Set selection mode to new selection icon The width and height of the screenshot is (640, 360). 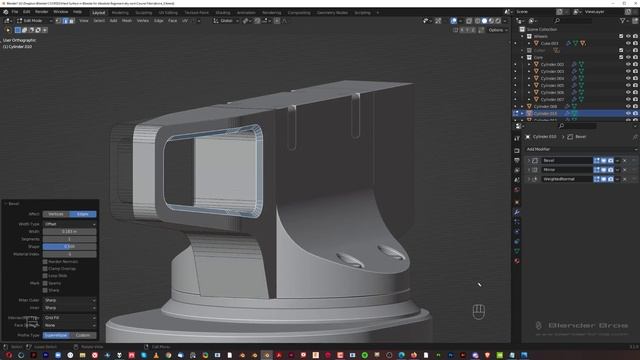(x=18, y=30)
